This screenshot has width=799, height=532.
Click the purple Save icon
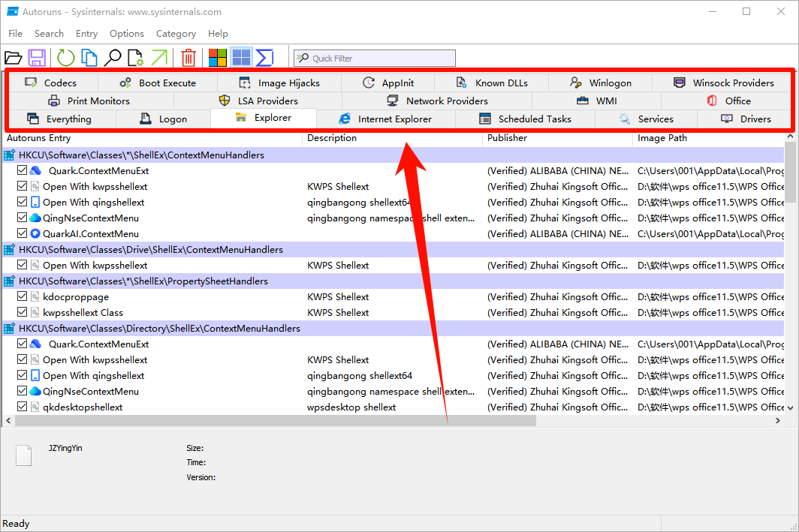(37, 58)
